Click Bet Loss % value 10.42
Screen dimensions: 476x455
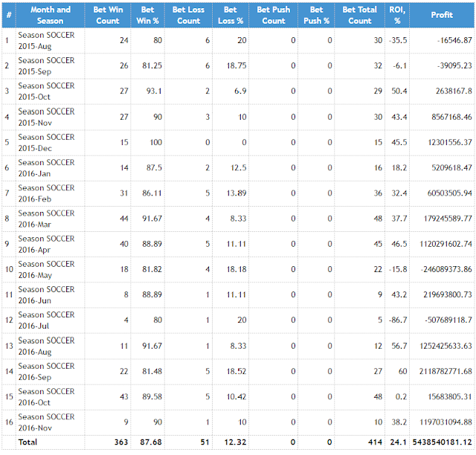pos(237,397)
